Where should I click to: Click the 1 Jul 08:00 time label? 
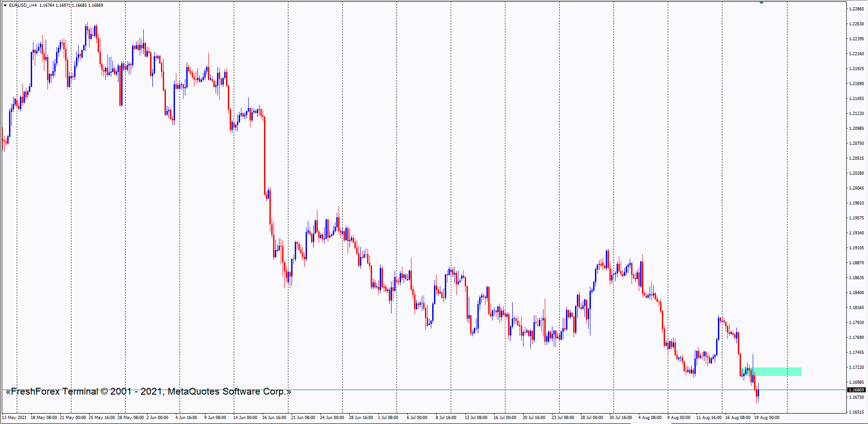388,418
